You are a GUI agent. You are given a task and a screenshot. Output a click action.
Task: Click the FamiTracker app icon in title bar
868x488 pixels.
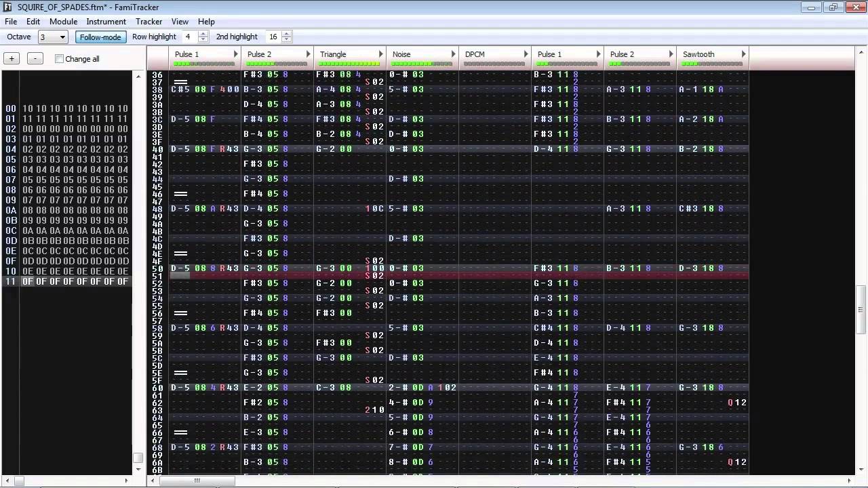[8, 7]
